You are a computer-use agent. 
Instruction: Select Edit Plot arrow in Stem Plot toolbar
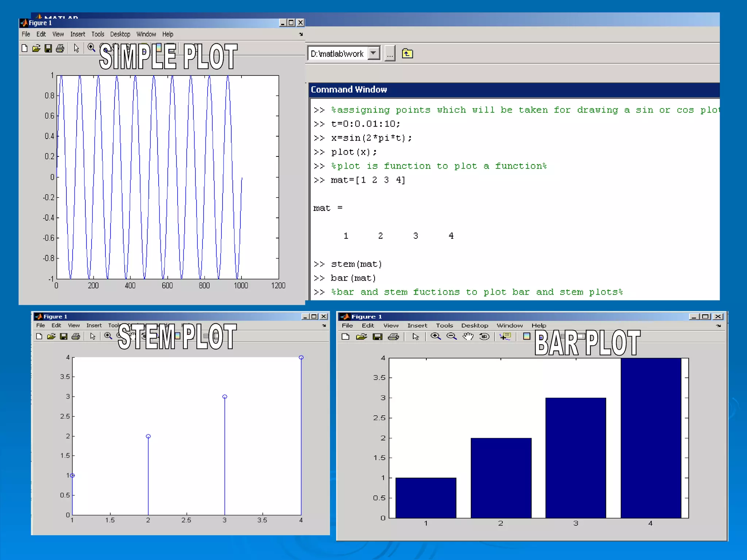tap(93, 336)
